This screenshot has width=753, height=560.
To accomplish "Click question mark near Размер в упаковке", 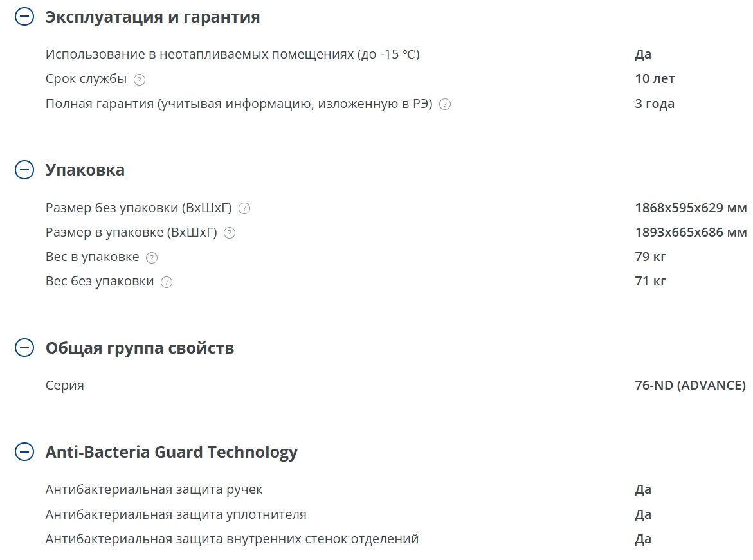I will click(230, 233).
